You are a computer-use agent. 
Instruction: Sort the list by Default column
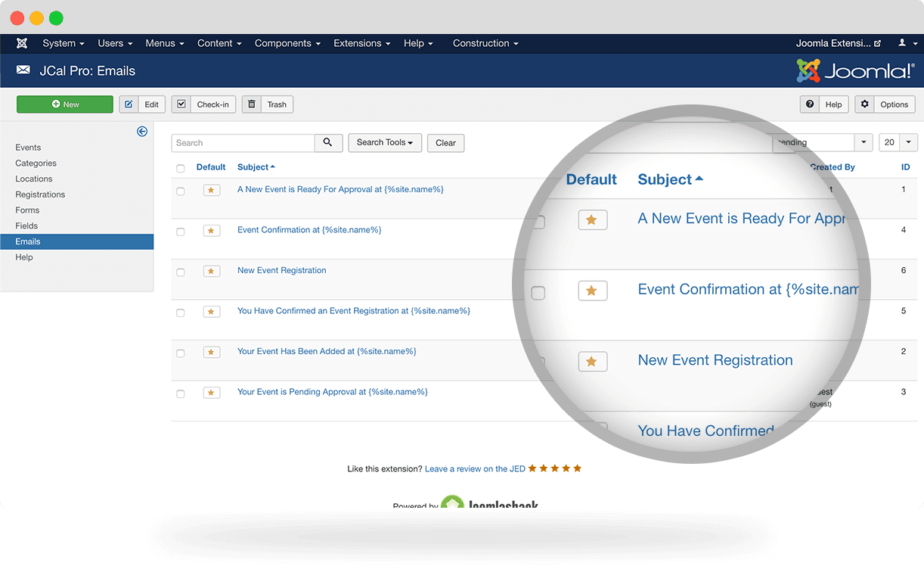click(211, 167)
